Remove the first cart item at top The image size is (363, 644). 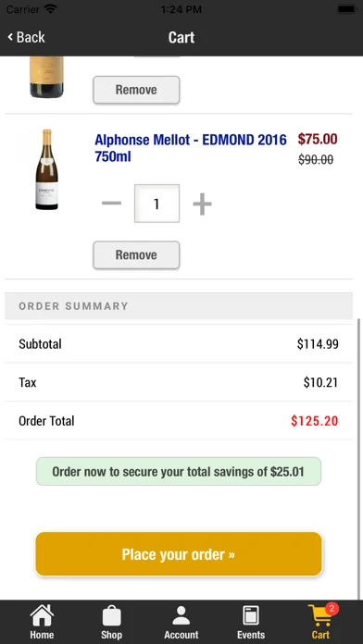[136, 90]
